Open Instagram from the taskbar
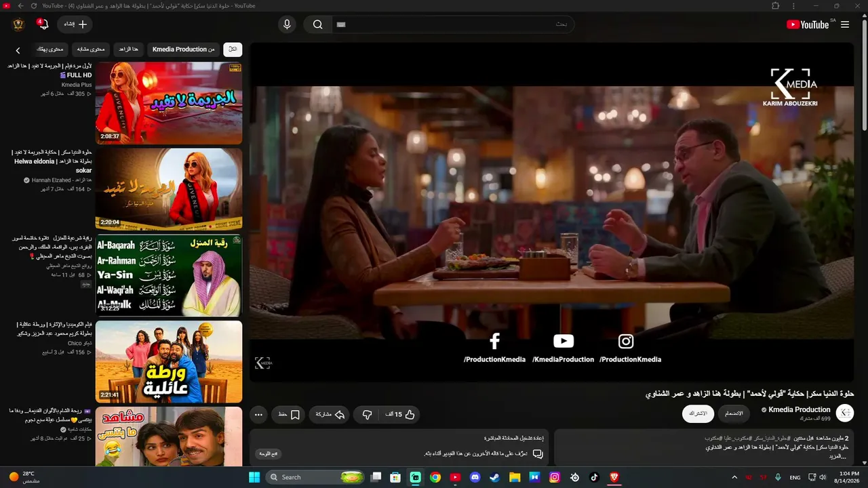868x488 pixels. click(x=555, y=477)
